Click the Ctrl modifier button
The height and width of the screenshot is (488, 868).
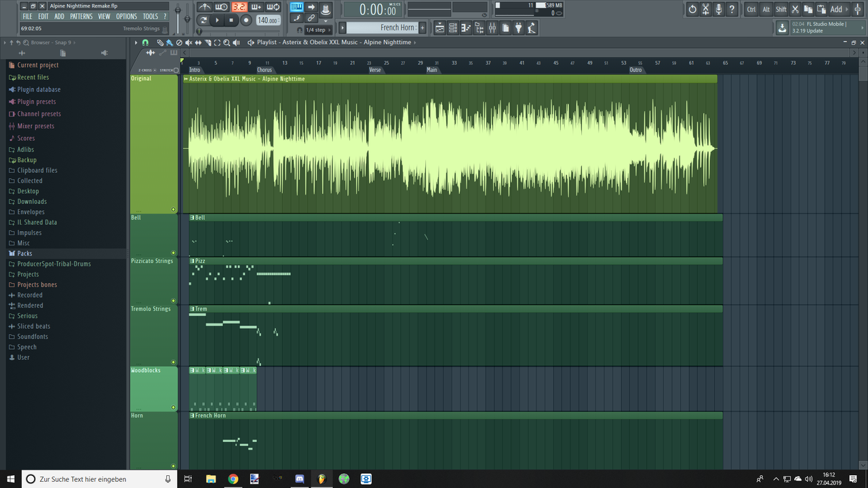pyautogui.click(x=751, y=9)
